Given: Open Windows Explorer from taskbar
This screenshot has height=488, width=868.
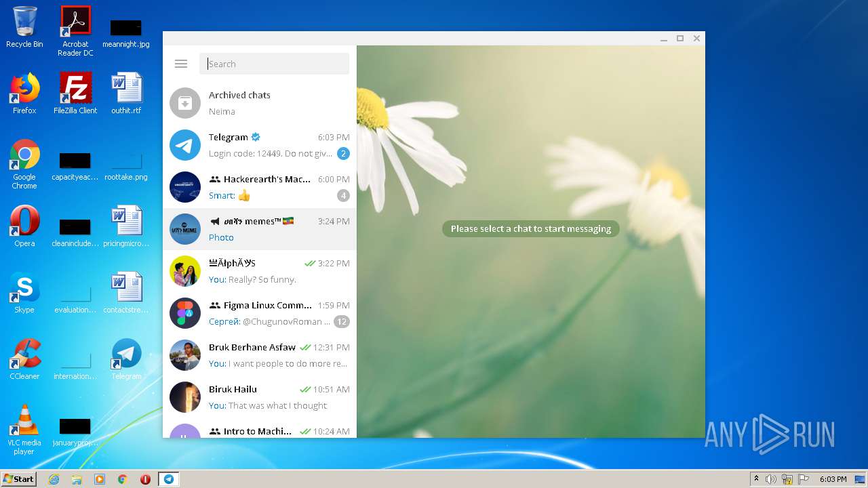Looking at the screenshot, I should [x=77, y=479].
